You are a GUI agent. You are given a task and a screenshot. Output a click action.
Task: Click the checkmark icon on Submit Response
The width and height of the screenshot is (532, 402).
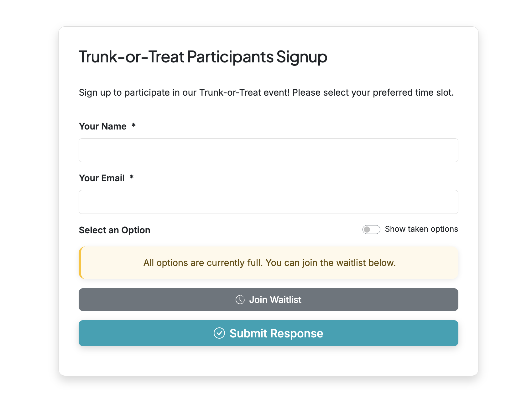point(220,333)
